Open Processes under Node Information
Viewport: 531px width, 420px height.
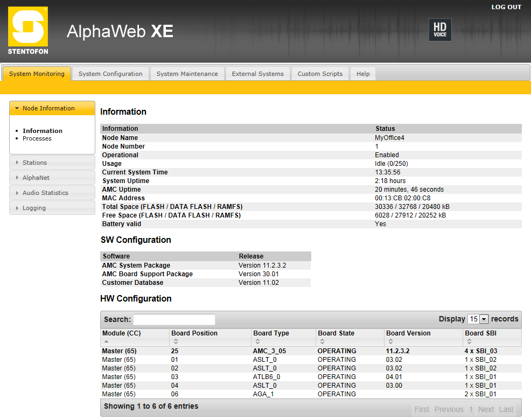pyautogui.click(x=37, y=138)
